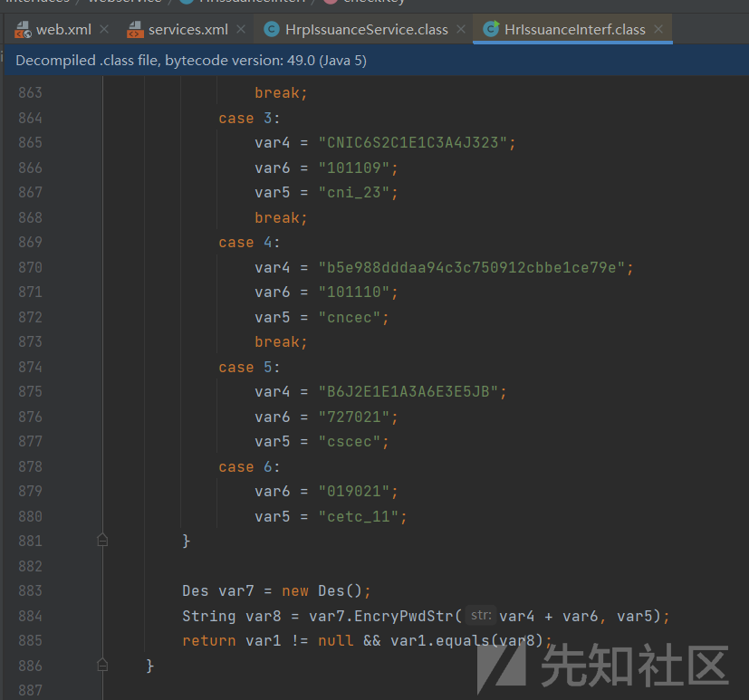This screenshot has height=700, width=749.
Task: Click the return keyword on line 885
Action: click(x=208, y=641)
